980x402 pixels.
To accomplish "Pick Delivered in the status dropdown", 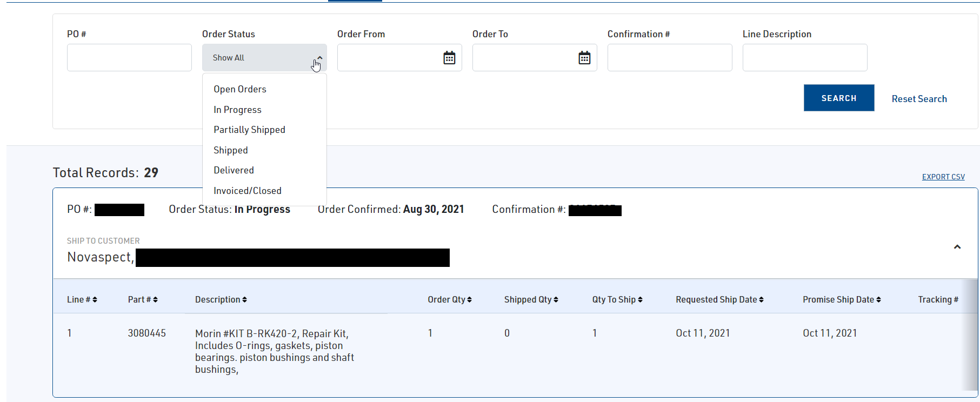I will tap(234, 170).
